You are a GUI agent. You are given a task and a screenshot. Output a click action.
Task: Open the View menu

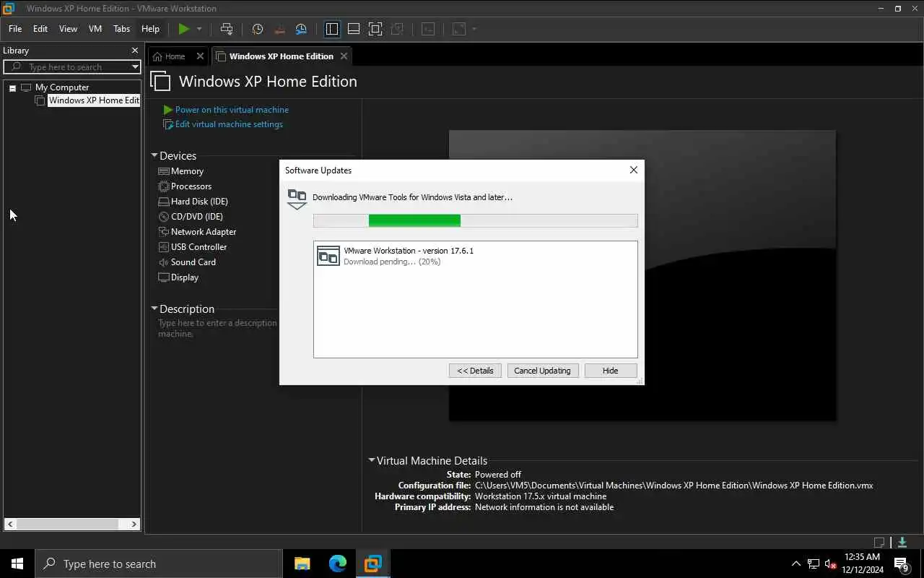68,29
